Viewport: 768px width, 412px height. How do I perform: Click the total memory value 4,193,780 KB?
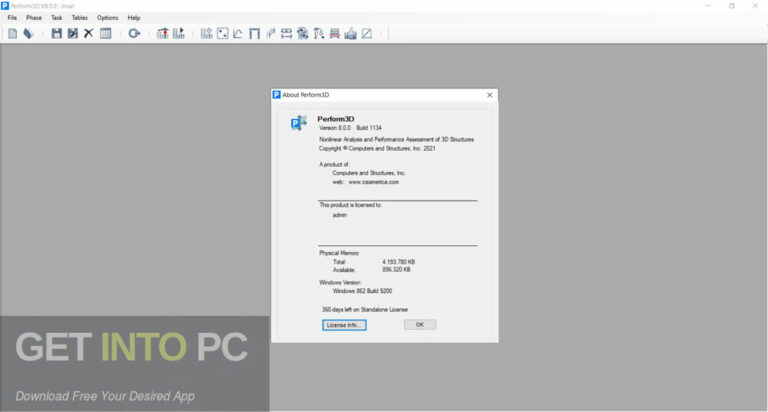click(399, 262)
